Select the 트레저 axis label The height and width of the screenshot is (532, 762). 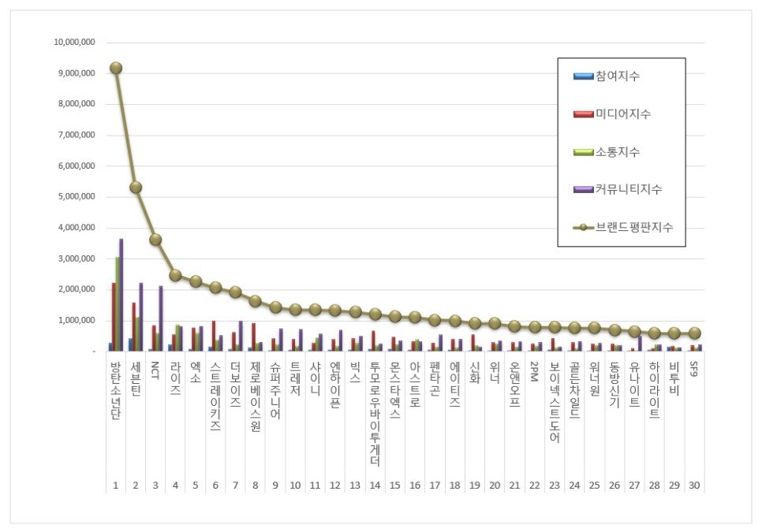pyautogui.click(x=295, y=378)
